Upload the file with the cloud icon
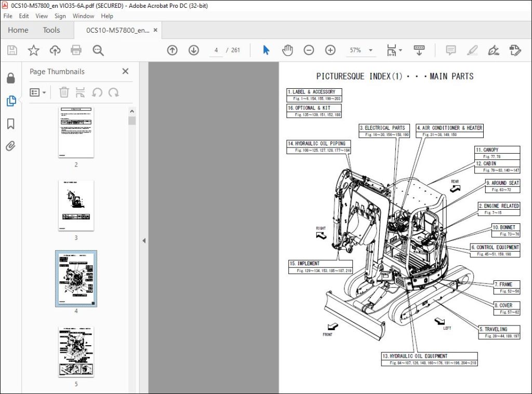This screenshot has width=532, height=394. point(55,50)
